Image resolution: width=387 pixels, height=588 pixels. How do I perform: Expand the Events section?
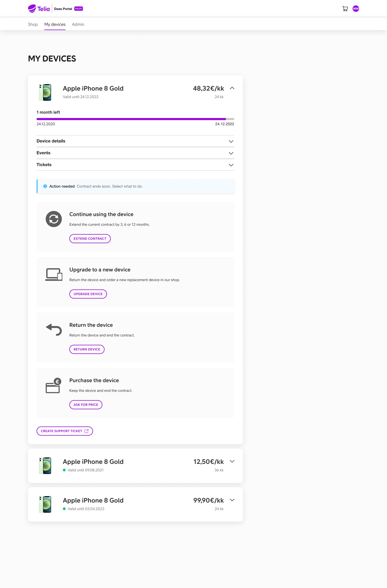point(135,153)
